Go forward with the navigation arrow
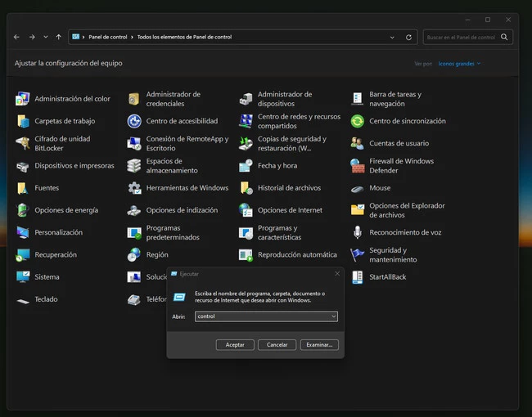The width and height of the screenshot is (532, 417). pyautogui.click(x=32, y=37)
